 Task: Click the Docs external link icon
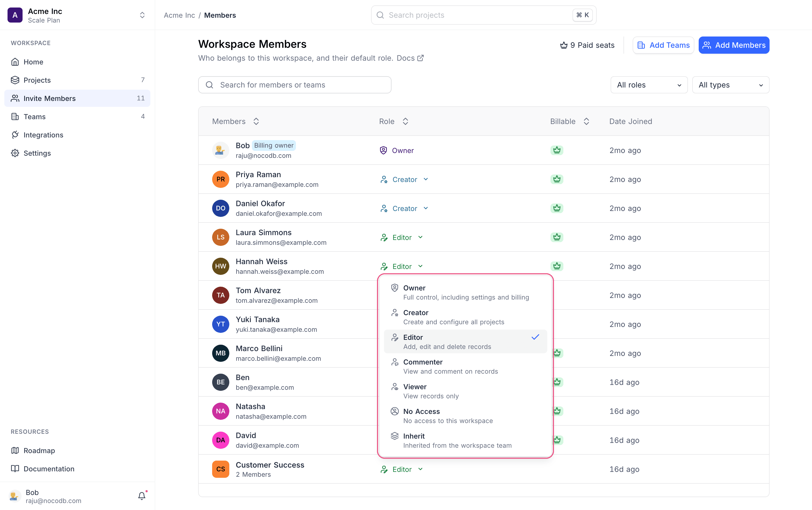421,58
